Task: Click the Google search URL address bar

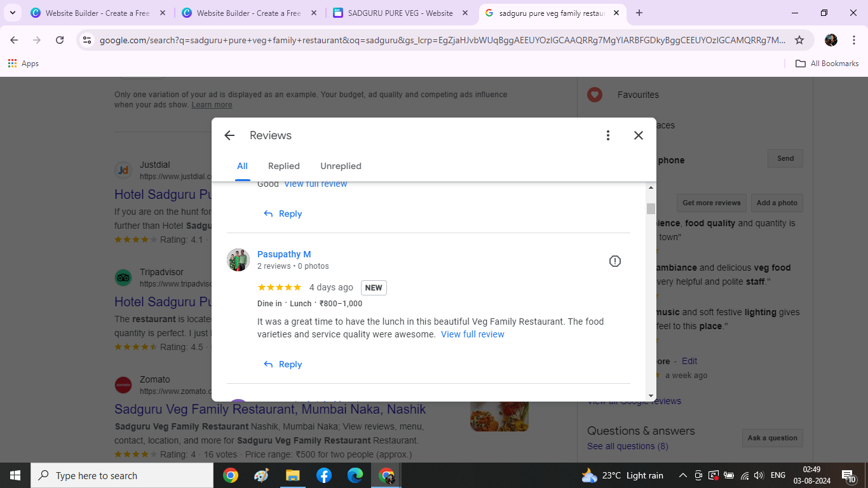Action: (x=442, y=40)
